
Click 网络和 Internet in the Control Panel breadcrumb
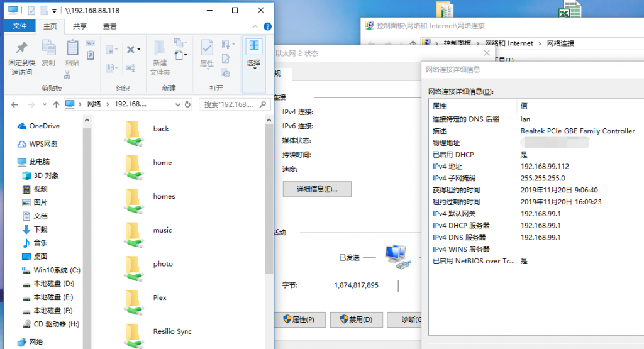click(509, 43)
